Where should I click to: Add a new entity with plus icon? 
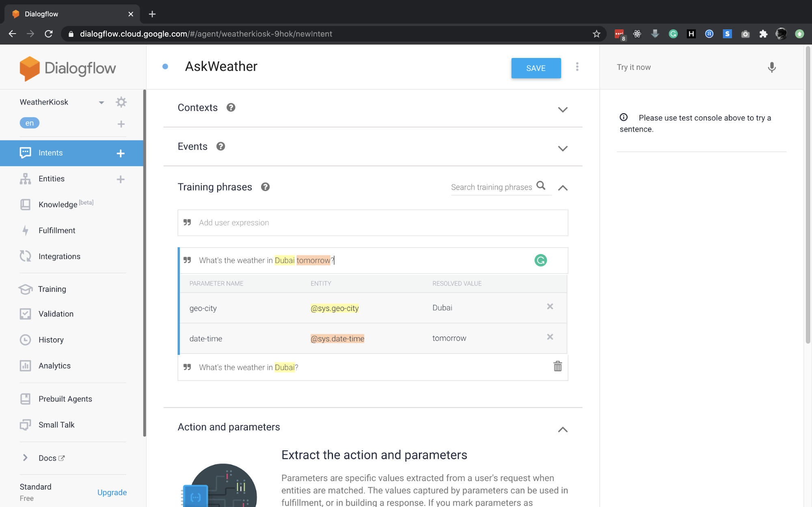pos(121,179)
